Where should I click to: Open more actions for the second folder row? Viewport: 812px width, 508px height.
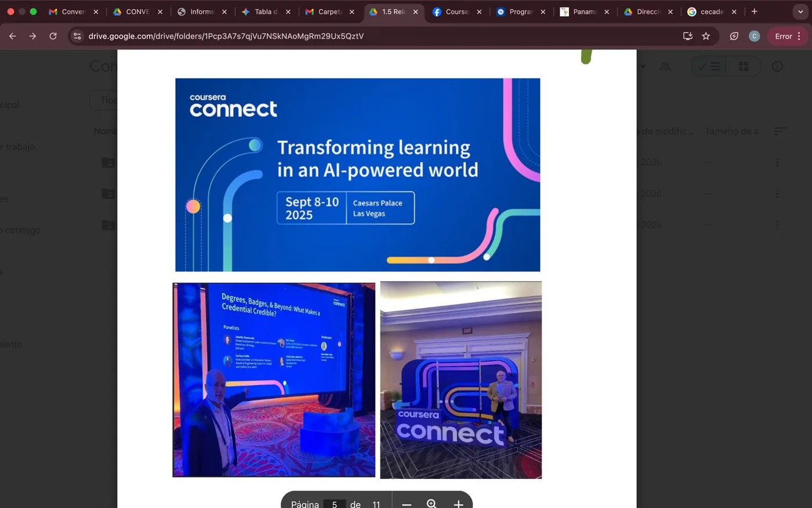[x=777, y=194]
